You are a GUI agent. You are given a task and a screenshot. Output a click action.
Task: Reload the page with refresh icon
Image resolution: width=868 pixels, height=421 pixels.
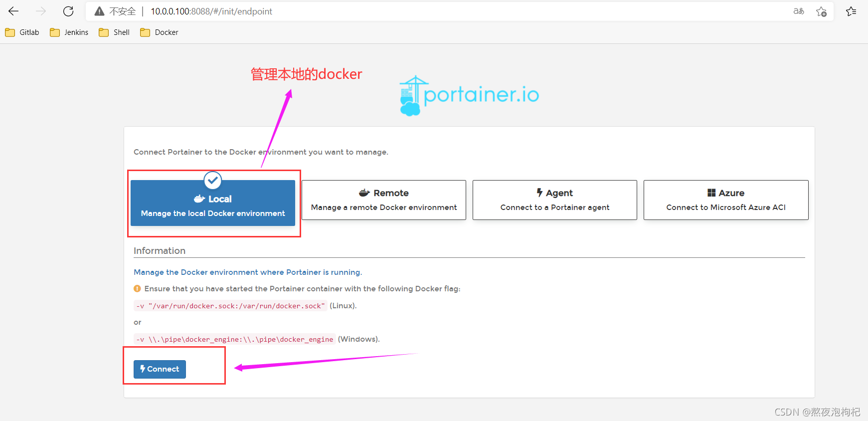point(68,11)
